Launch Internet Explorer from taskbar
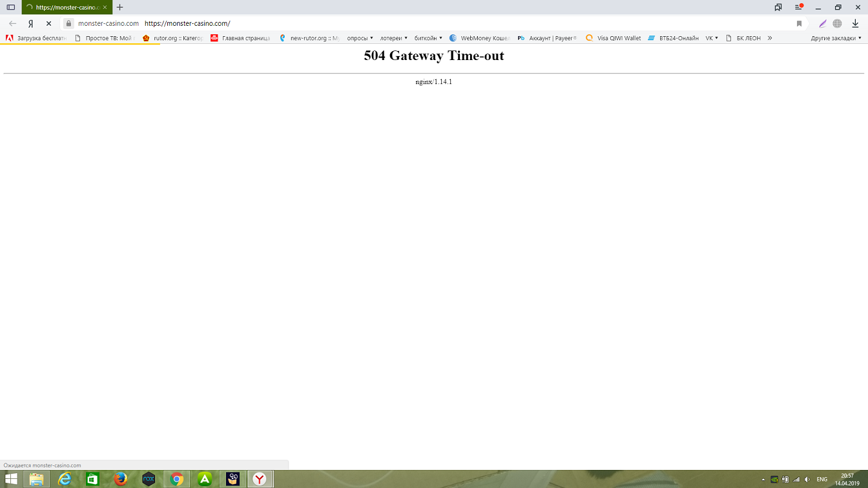Image resolution: width=868 pixels, height=488 pixels. [x=65, y=479]
